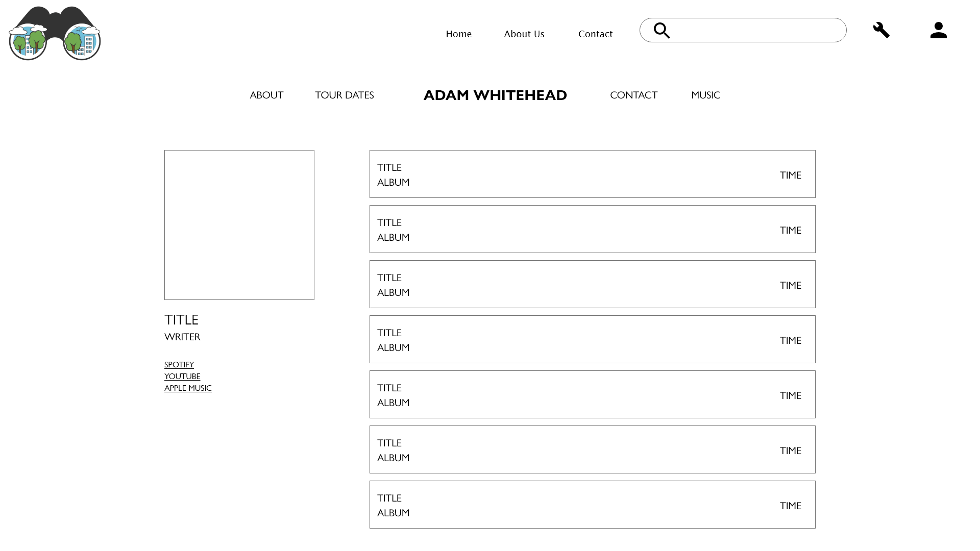
Task: Click the magnifying glass search icon
Action: tap(661, 31)
